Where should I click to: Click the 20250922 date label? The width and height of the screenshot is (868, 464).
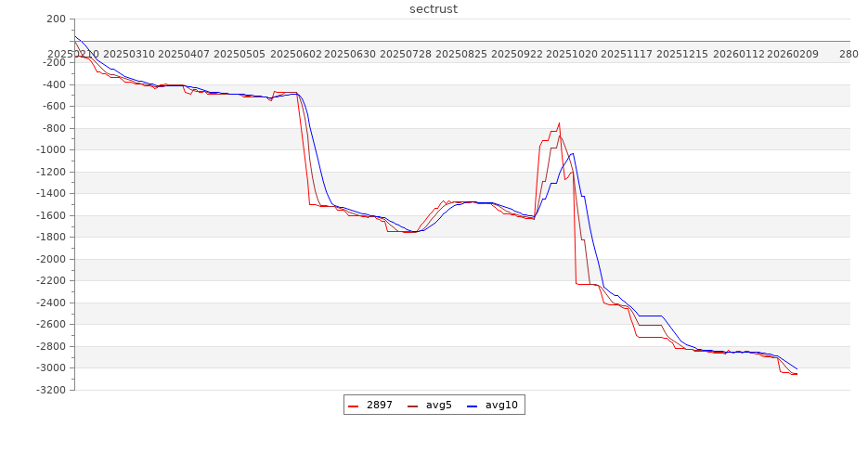point(517,55)
